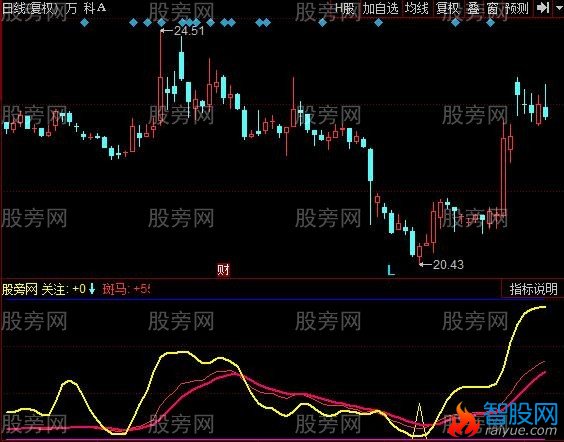564x442 pixels.
Task: Click the 斑马: +55 indicator value
Action: click(126, 289)
